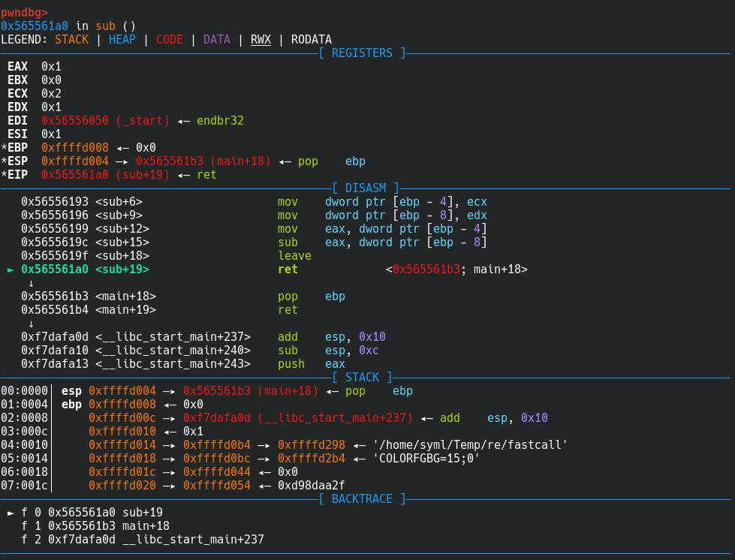The width and height of the screenshot is (735, 560).
Task: Click the EDI register value 0x56556050
Action: (75, 121)
